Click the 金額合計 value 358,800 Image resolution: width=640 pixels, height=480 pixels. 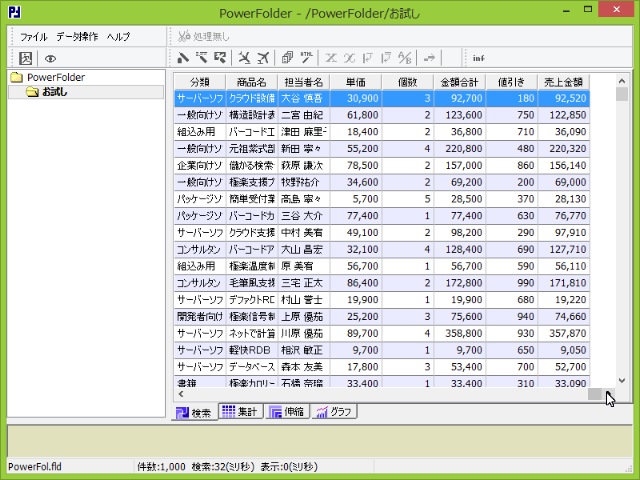[460, 333]
